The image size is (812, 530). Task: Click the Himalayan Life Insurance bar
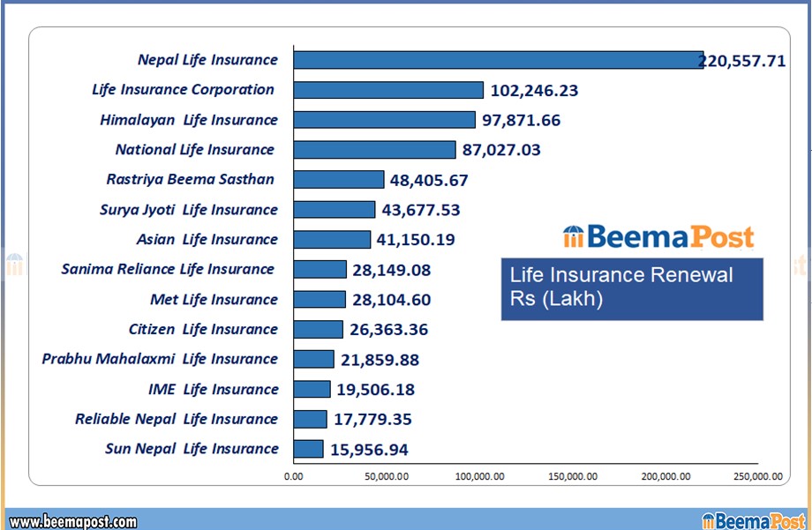[384, 120]
